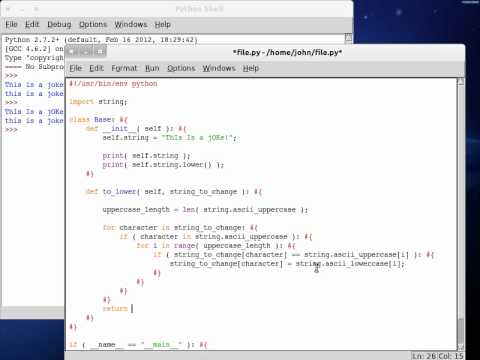The width and height of the screenshot is (480, 360).
Task: Click the 'class Base:' line
Action: [x=98, y=120]
